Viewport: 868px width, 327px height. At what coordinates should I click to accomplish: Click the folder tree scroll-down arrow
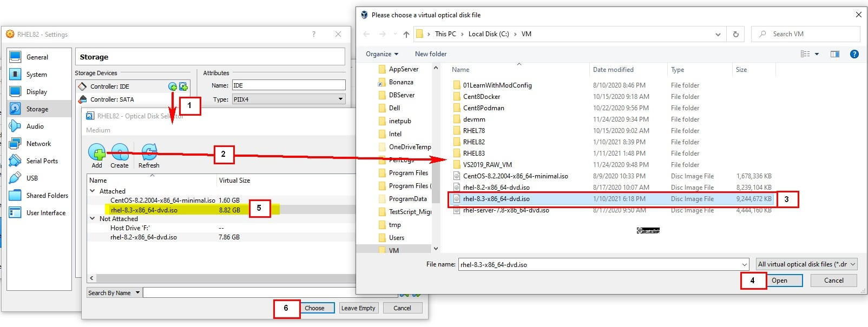coord(436,249)
